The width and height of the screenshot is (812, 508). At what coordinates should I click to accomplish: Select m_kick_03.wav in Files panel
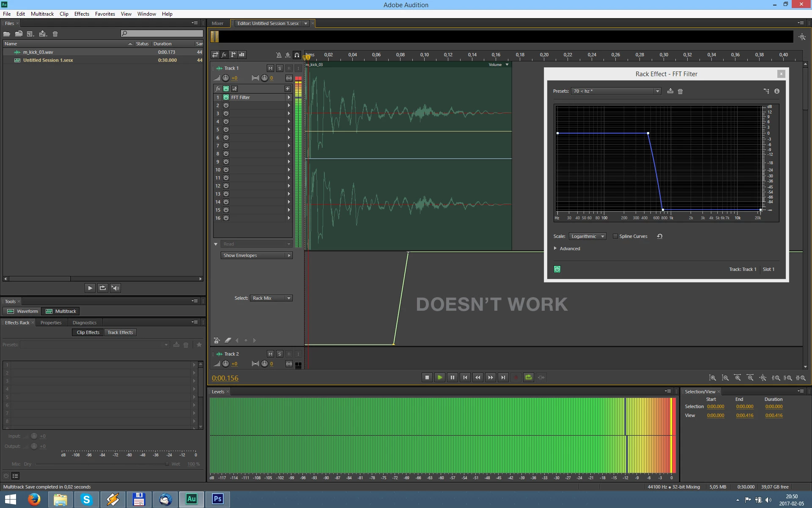click(x=38, y=52)
